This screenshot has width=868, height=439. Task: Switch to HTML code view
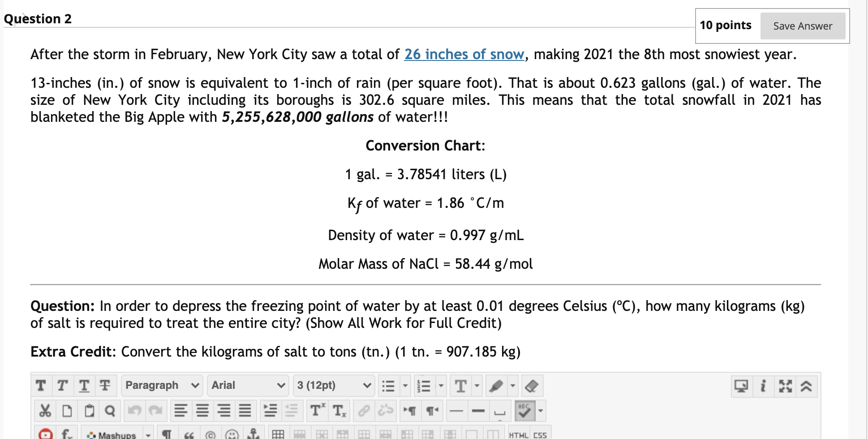(x=519, y=435)
